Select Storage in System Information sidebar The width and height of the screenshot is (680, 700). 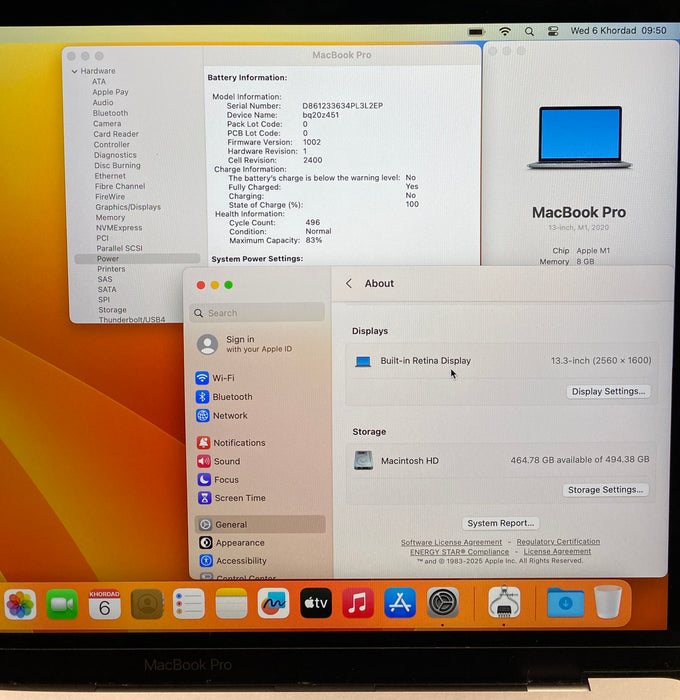[112, 309]
